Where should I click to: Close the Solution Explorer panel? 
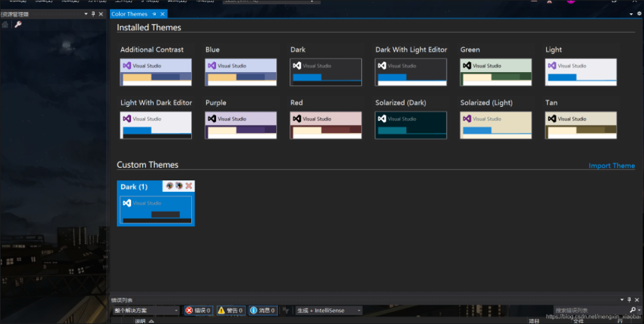(101, 14)
